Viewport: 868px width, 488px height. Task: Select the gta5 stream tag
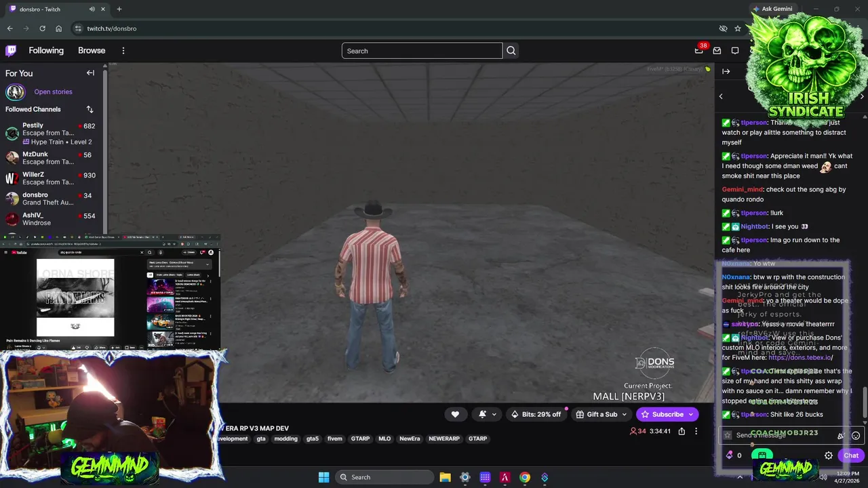(x=313, y=439)
